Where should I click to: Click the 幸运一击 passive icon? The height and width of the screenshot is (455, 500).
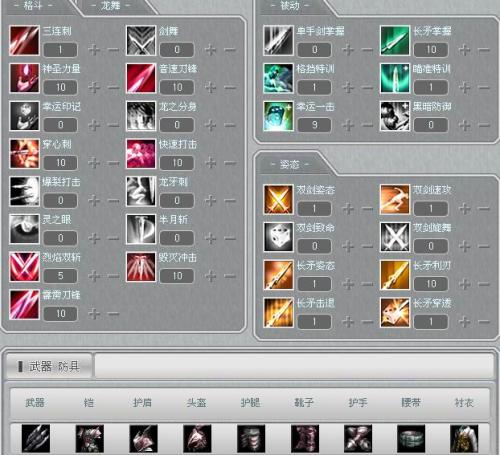278,116
